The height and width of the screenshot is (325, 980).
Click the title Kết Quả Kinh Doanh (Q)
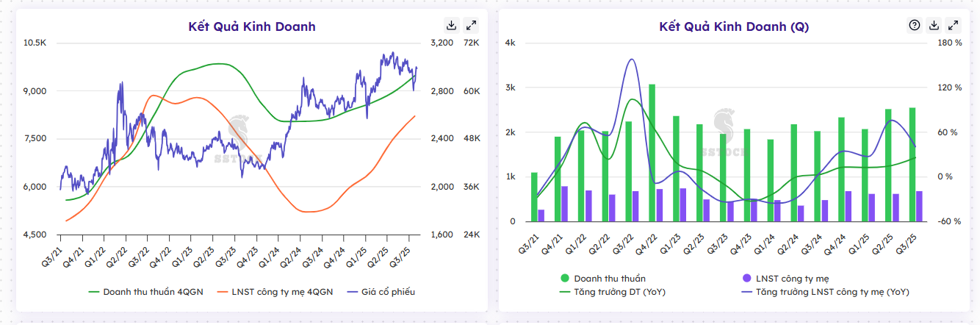[734, 26]
